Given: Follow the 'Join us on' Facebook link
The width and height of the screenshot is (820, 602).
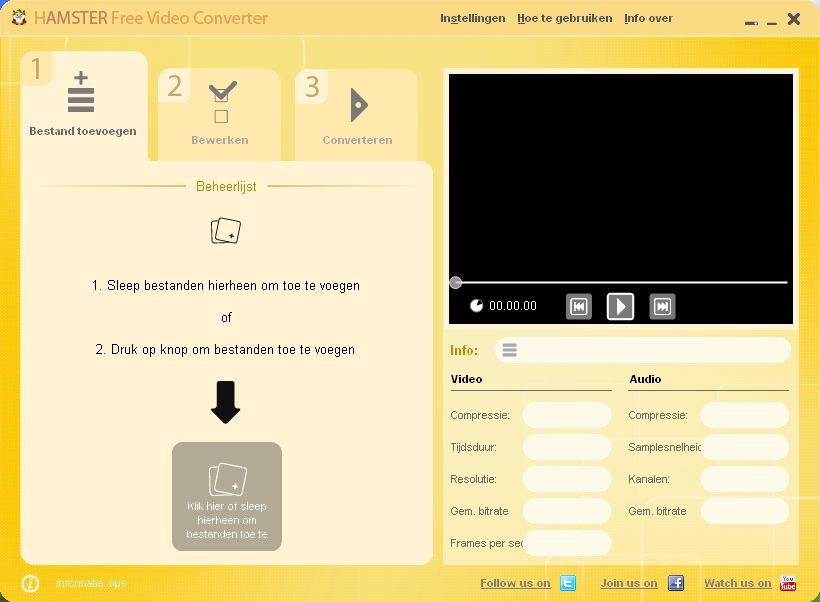Looking at the screenshot, I should click(x=628, y=583).
